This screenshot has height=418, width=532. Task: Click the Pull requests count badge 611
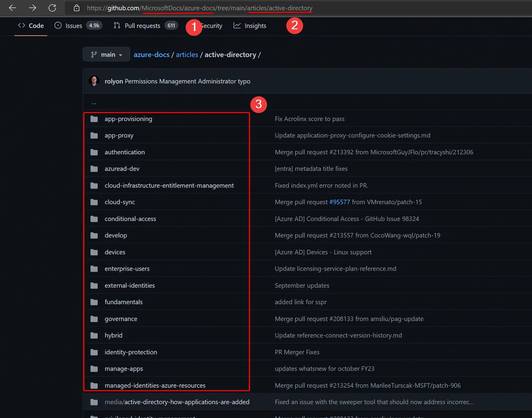pos(171,25)
